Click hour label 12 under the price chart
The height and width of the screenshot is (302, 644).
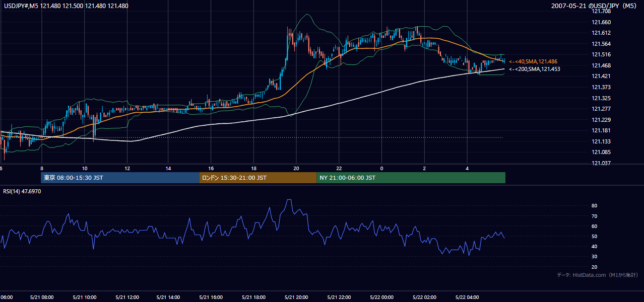click(127, 169)
